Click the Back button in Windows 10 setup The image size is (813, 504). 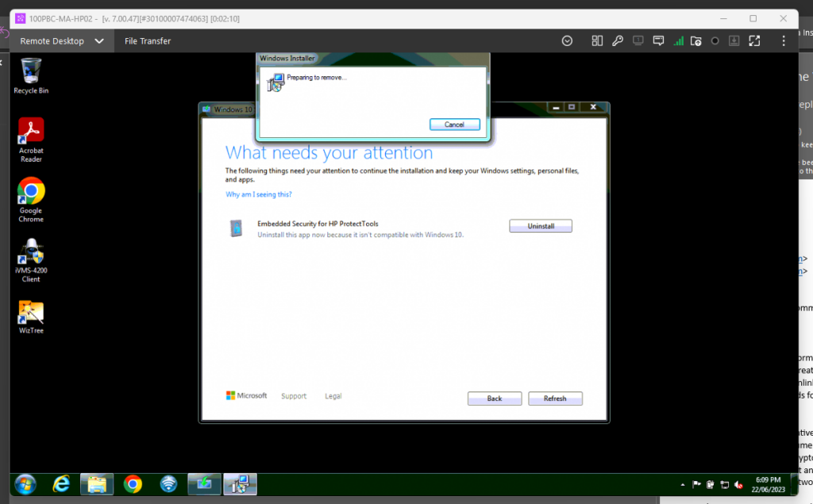(494, 398)
